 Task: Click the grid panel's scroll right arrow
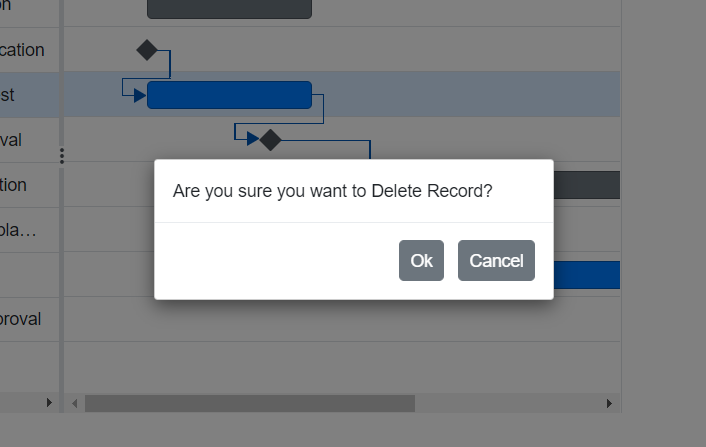pos(49,402)
